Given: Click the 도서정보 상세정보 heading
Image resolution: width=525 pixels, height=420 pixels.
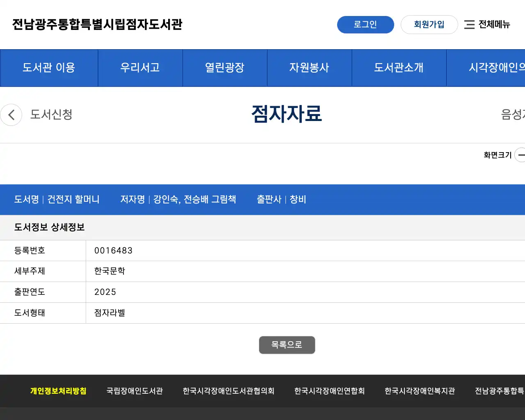Looking at the screenshot, I should 49,227.
